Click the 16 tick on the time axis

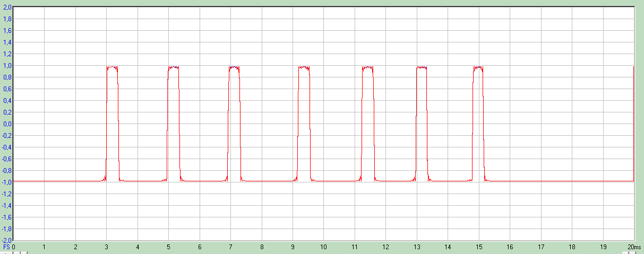click(510, 247)
